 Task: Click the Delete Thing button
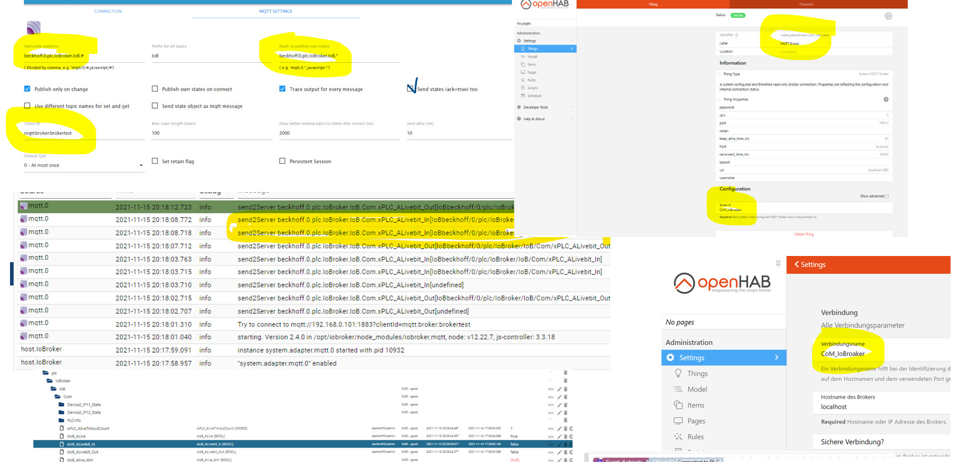tap(804, 234)
